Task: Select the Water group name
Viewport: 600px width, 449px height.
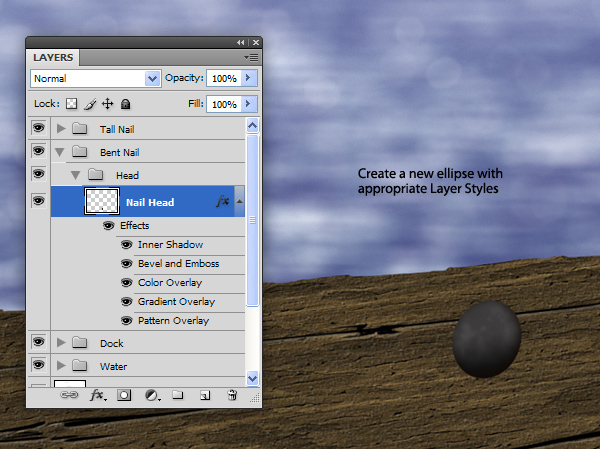Action: 113,366
